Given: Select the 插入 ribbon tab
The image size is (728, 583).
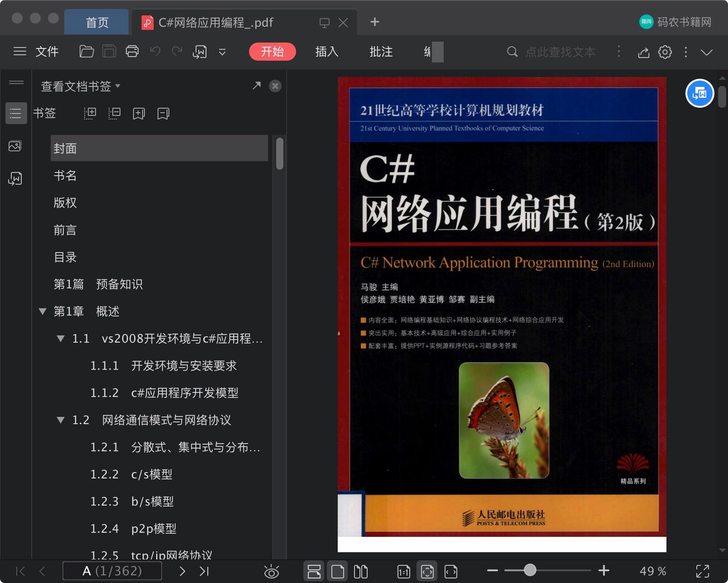Looking at the screenshot, I should [x=327, y=52].
